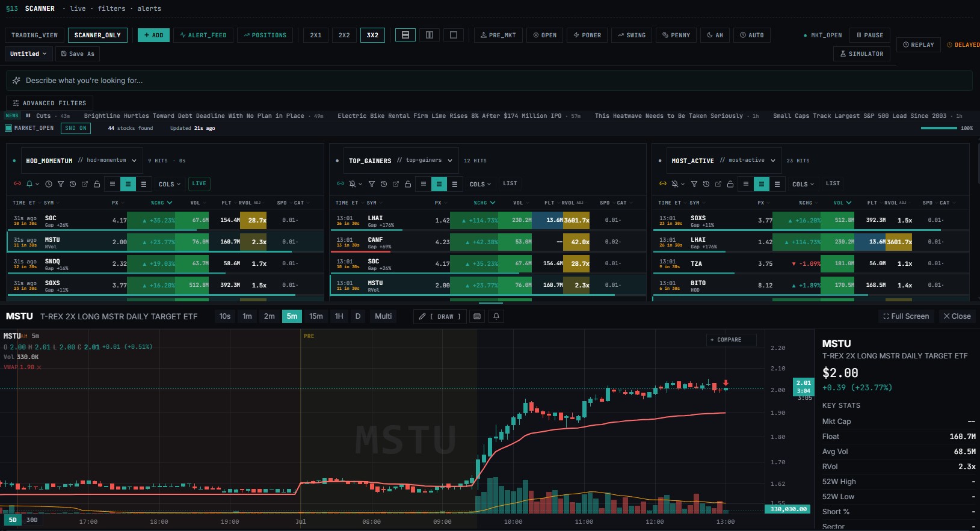Image resolution: width=980 pixels, height=531 pixels.
Task: Toggle LIST mode in TOP_GAINERS panel
Action: point(510,183)
